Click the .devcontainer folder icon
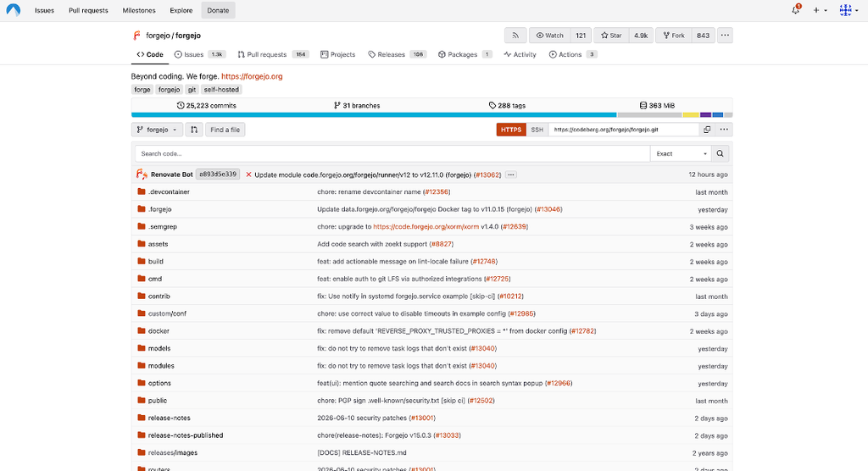868x471 pixels. [x=142, y=191]
